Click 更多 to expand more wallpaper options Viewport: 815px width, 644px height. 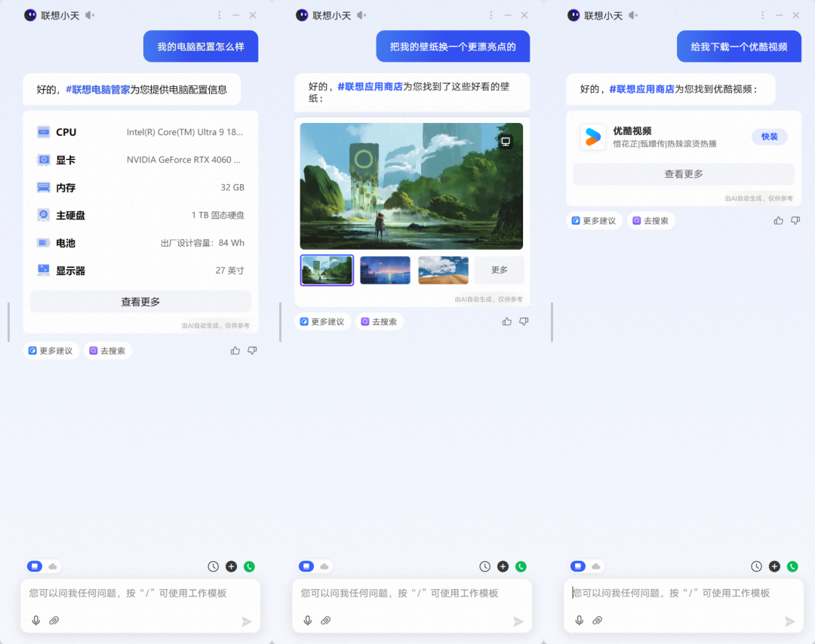coord(499,269)
